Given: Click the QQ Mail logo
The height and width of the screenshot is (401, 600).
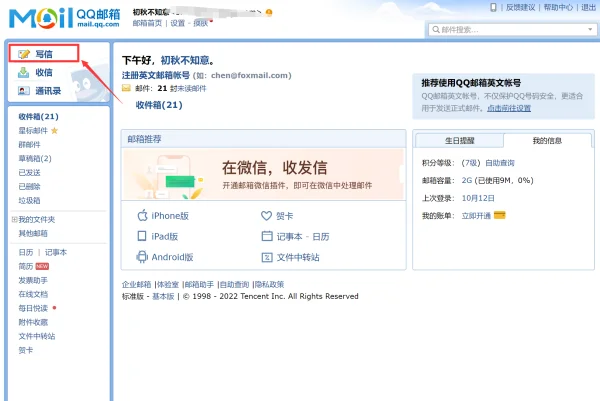Looking at the screenshot, I should pyautogui.click(x=64, y=18).
